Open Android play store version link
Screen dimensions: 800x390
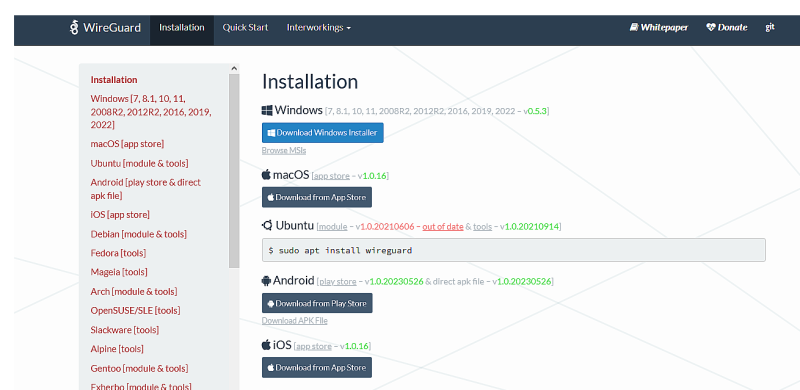pyautogui.click(x=338, y=281)
